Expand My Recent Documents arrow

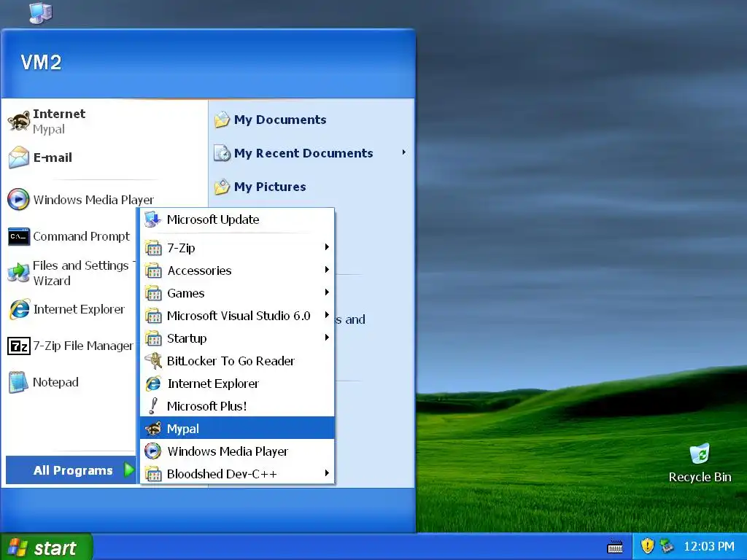click(404, 152)
